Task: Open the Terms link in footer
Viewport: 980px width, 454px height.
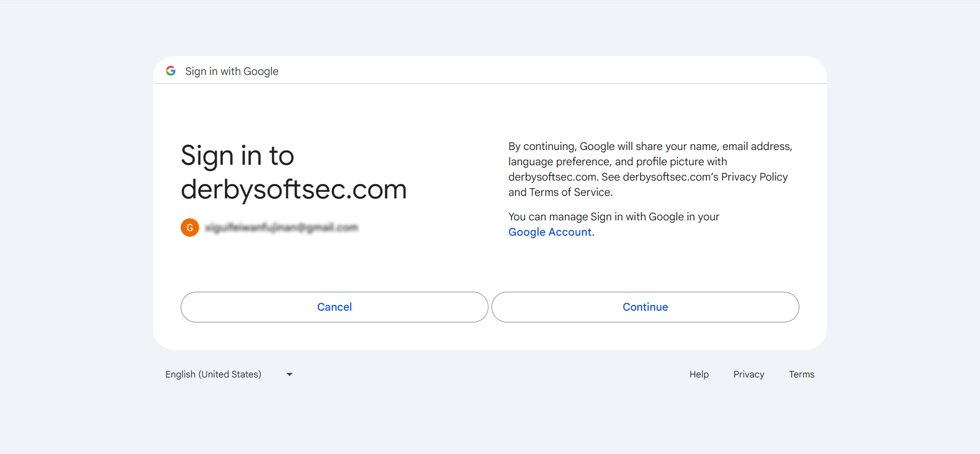Action: click(x=801, y=374)
